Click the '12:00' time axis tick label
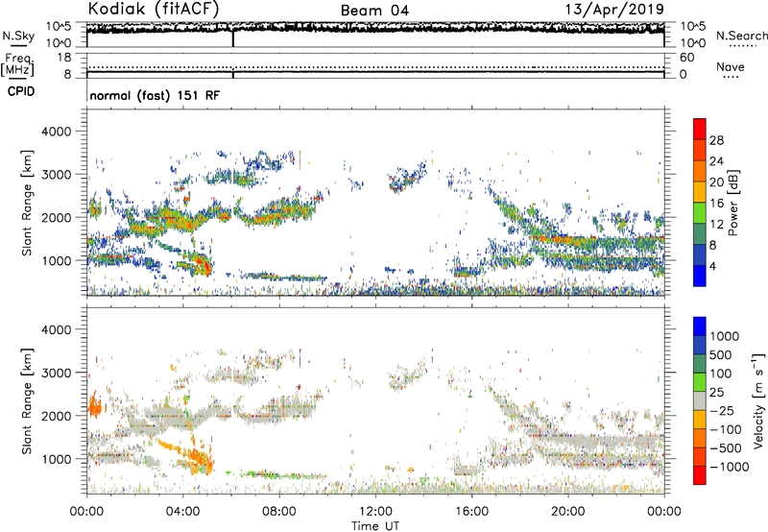The image size is (768, 532). point(375,512)
